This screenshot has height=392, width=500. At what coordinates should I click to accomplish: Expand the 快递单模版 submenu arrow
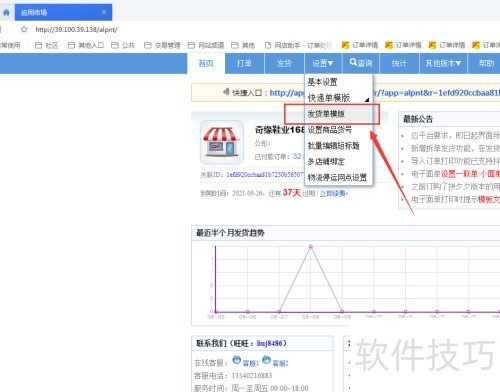pyautogui.click(x=367, y=100)
